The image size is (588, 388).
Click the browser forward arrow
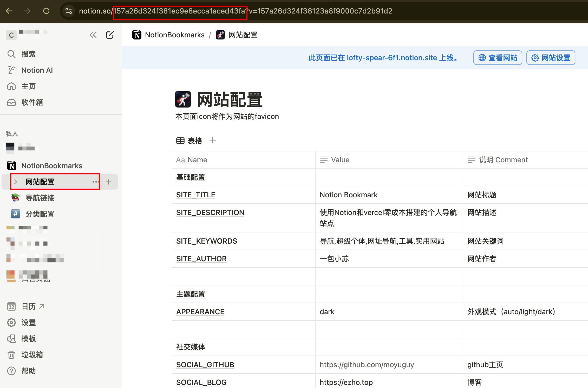28,11
